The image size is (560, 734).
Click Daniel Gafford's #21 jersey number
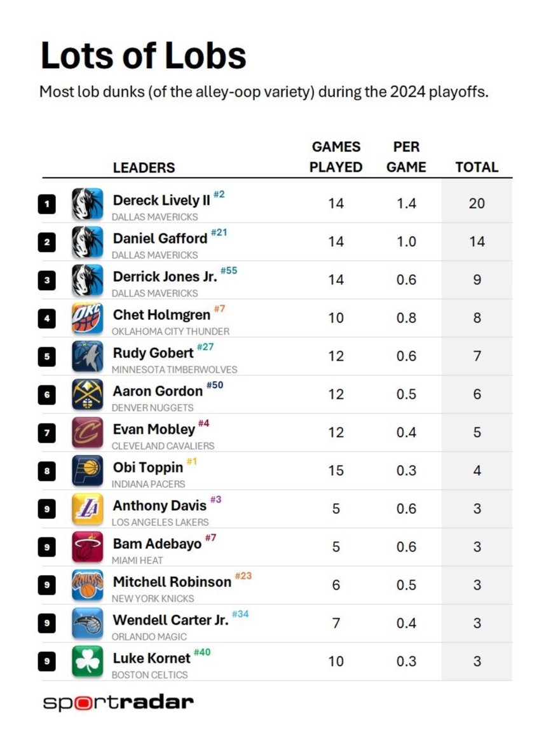(x=219, y=233)
